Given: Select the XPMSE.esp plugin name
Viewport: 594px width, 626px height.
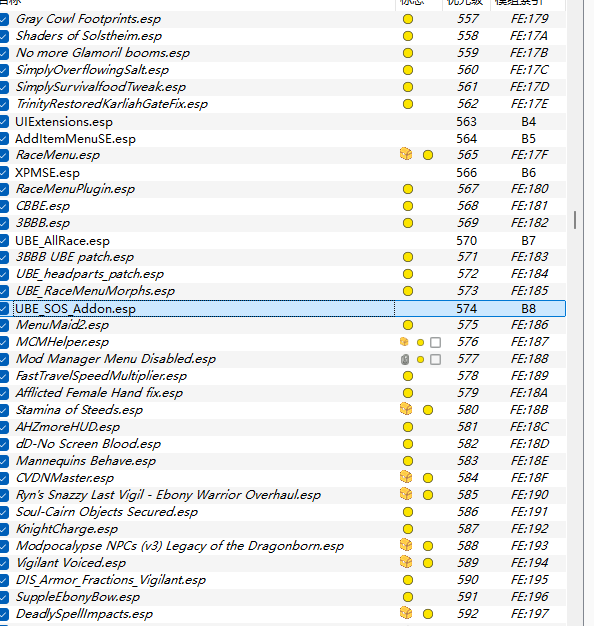Looking at the screenshot, I should coord(48,173).
